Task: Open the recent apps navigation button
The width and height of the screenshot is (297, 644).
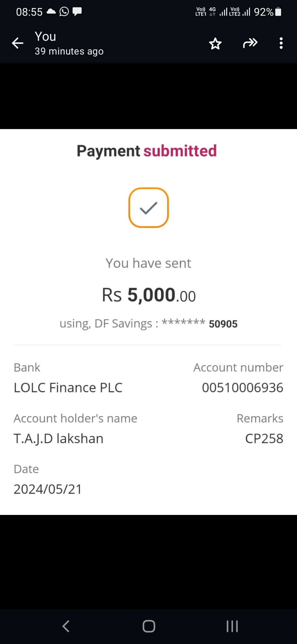Action: point(232,626)
